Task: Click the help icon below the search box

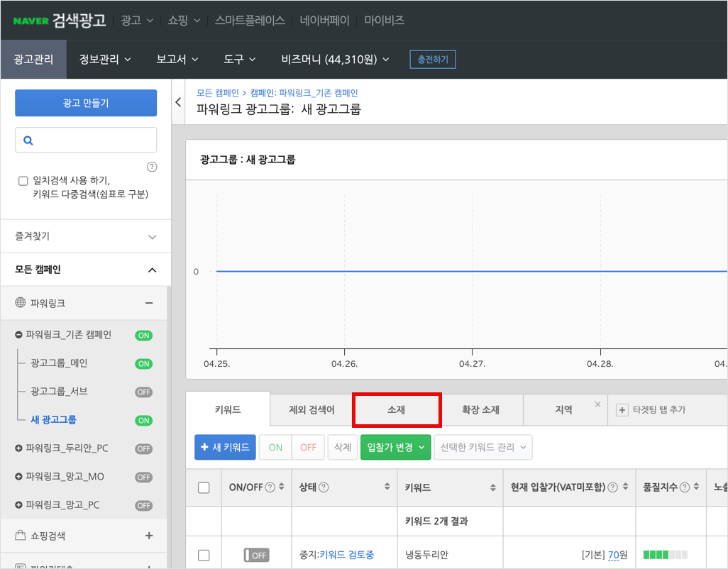Action: (x=152, y=167)
